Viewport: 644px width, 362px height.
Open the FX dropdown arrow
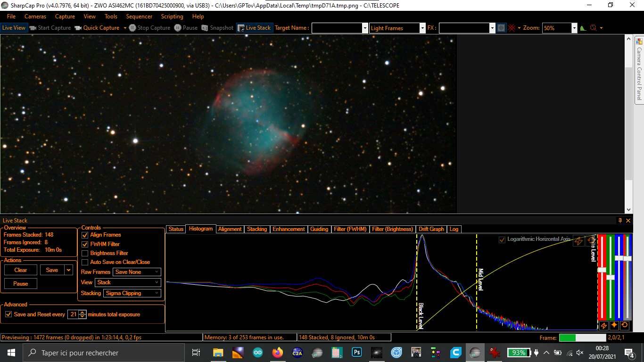pyautogui.click(x=492, y=28)
